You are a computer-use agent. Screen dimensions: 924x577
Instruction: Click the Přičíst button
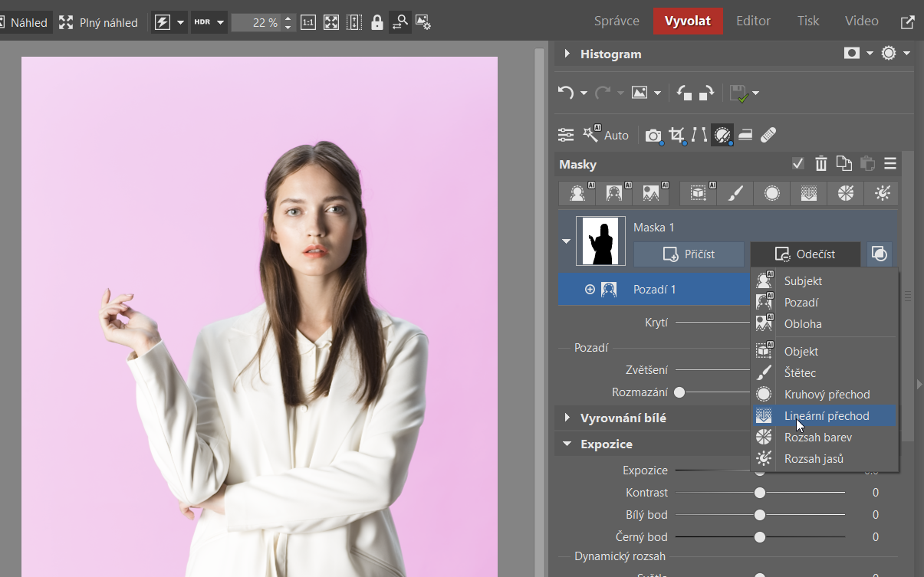689,254
